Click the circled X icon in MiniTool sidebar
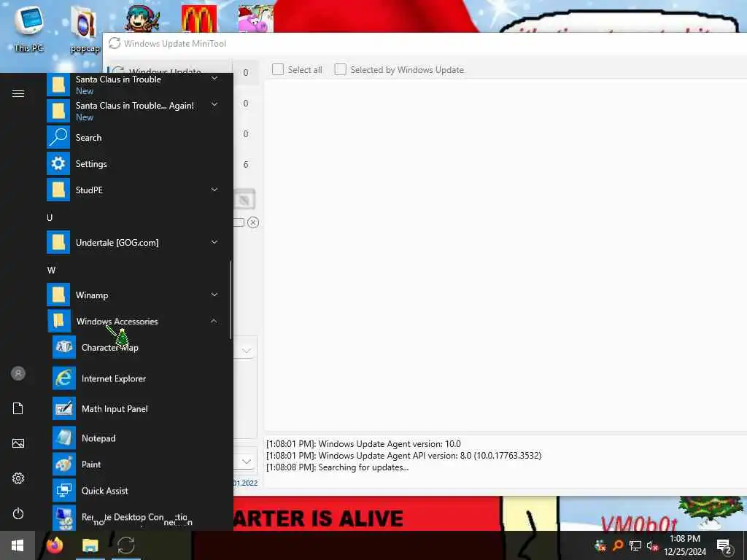 click(x=253, y=222)
